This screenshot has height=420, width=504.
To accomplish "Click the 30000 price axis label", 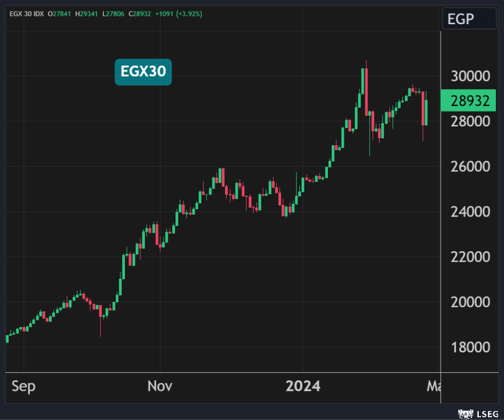I will click(470, 76).
